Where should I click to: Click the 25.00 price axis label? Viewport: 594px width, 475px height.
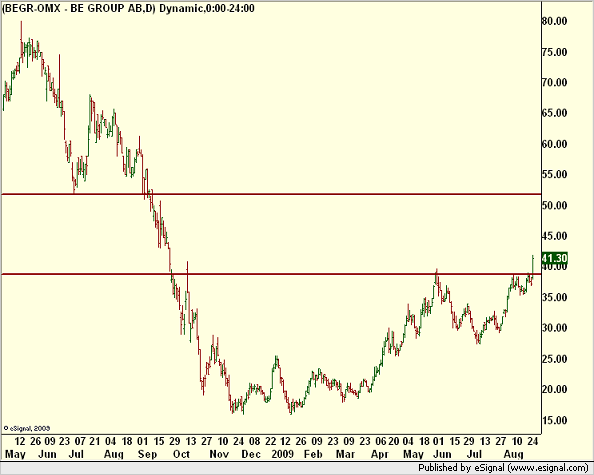point(555,359)
